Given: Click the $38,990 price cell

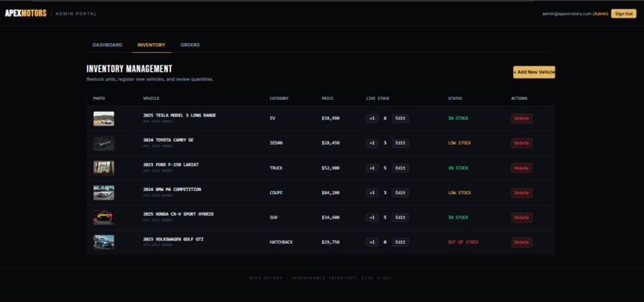Looking at the screenshot, I should coord(330,118).
